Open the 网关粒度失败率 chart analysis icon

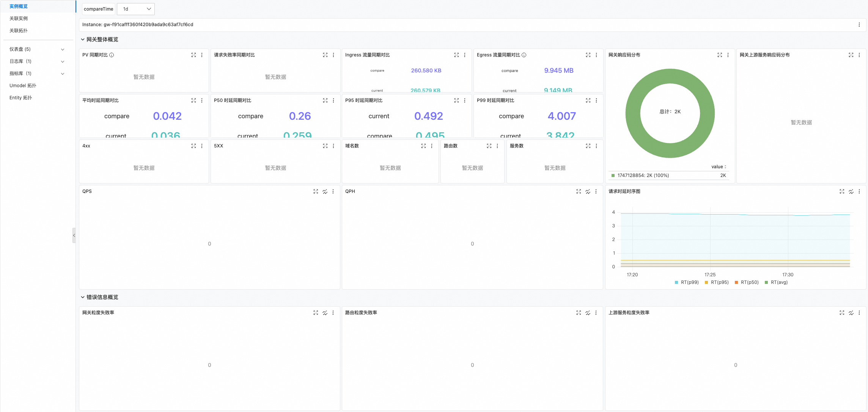[x=325, y=313]
